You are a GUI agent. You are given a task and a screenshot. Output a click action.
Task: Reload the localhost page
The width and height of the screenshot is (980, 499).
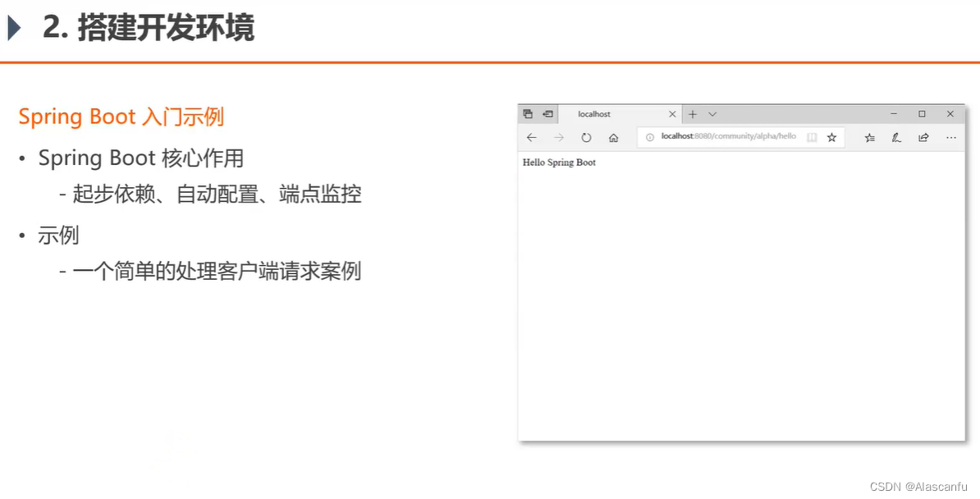point(586,138)
